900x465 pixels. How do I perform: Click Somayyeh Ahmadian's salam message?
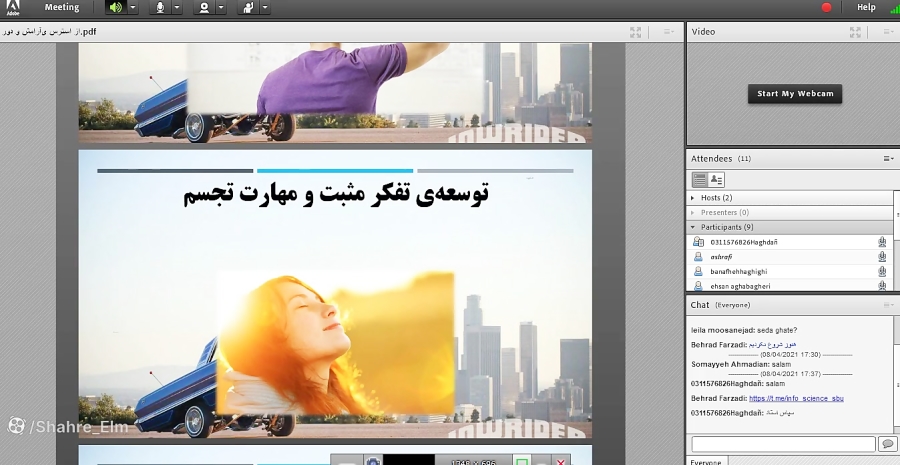(740, 365)
